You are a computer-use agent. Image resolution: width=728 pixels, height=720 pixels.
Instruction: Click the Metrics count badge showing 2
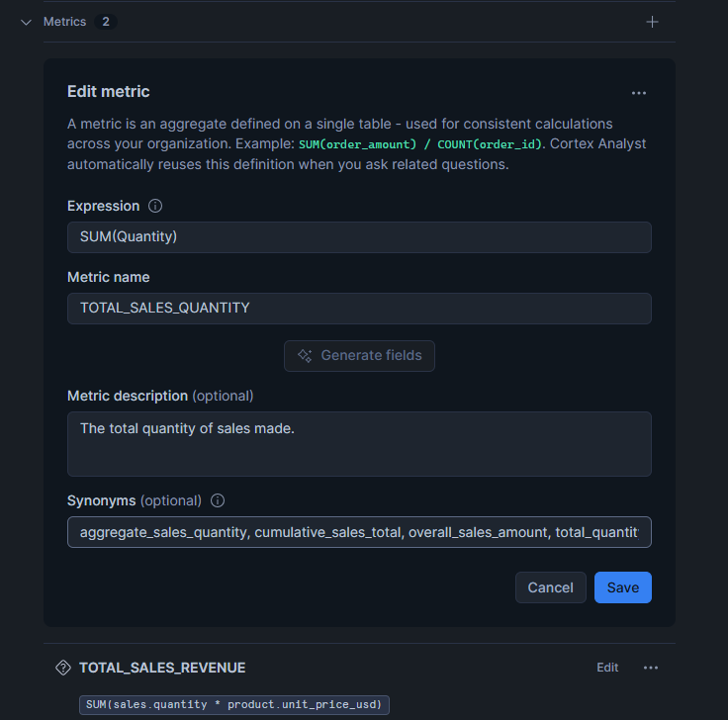106,22
